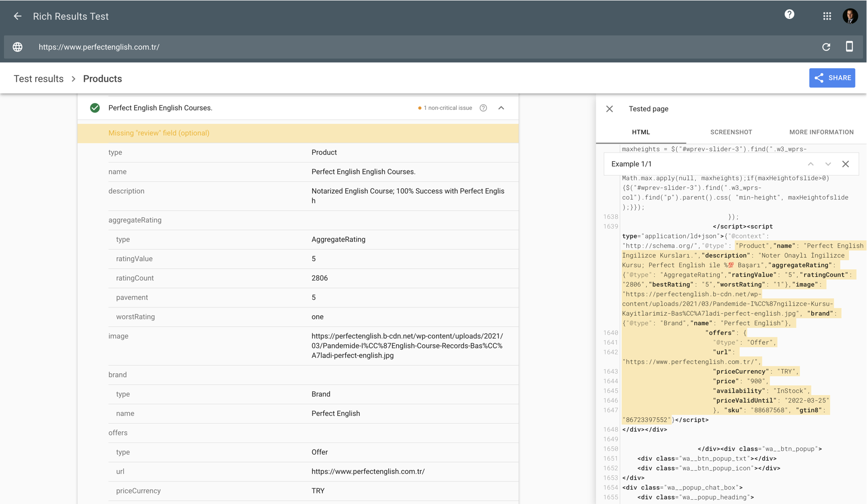The width and height of the screenshot is (867, 504).
Task: Select the pavement row
Action: [313, 298]
